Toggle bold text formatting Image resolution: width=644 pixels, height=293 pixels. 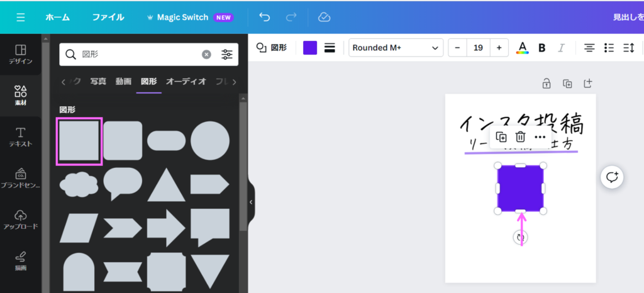pos(541,48)
